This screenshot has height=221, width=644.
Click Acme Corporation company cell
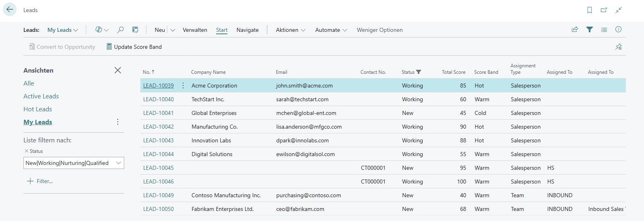(214, 85)
